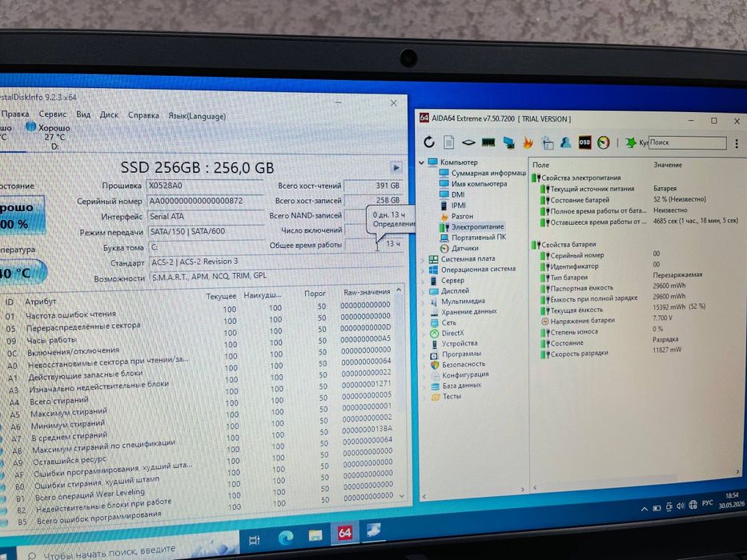Start the AIDA64 stability test flame icon
The height and width of the screenshot is (560, 747).
(528, 142)
